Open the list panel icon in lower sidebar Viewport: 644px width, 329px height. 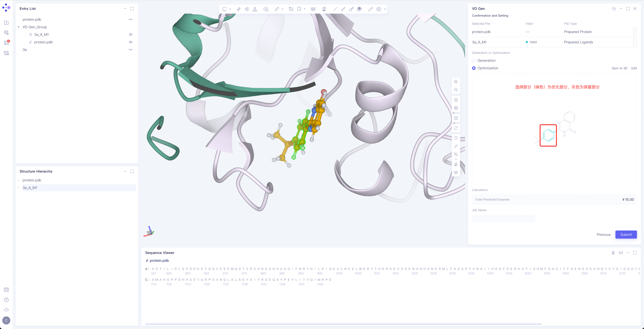(x=6, y=290)
